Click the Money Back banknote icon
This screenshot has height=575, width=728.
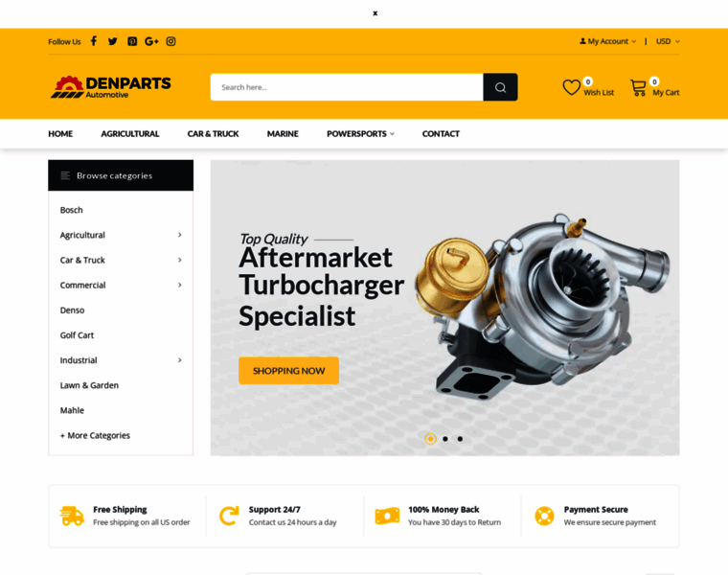point(387,516)
